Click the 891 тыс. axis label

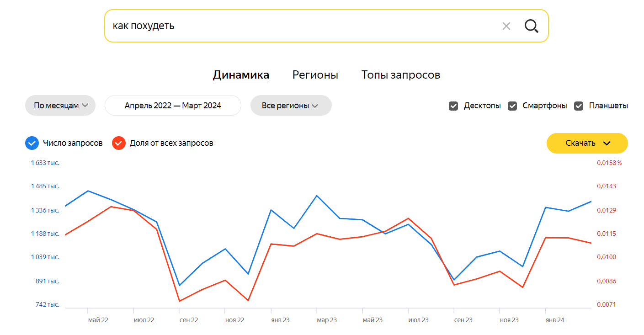pos(48,281)
